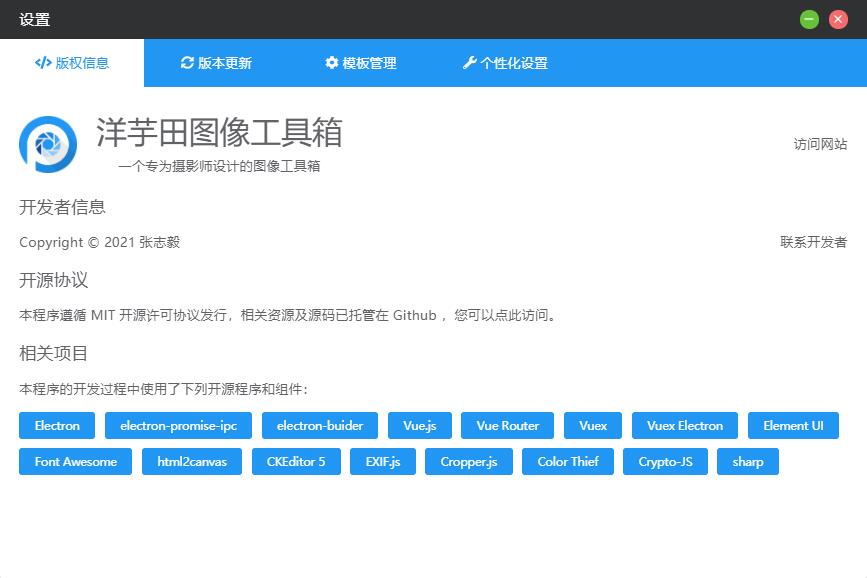867x578 pixels.
Task: Click the 访问网站 link
Action: (x=820, y=144)
